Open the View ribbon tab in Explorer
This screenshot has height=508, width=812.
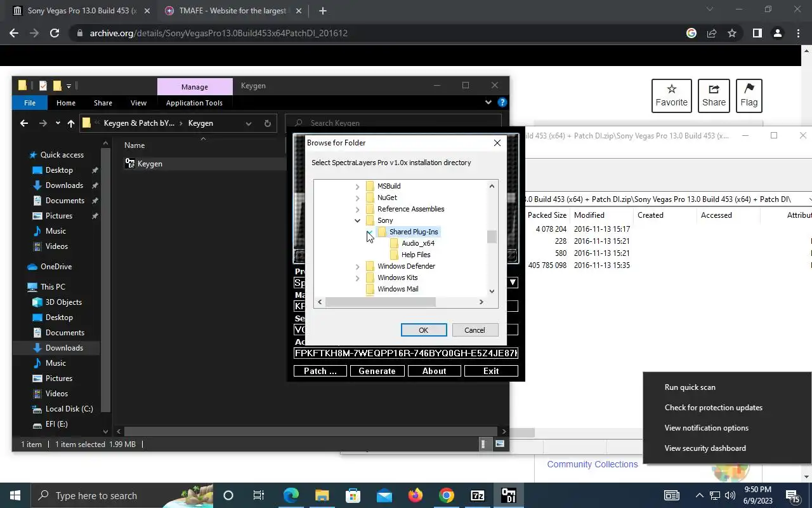[138, 103]
